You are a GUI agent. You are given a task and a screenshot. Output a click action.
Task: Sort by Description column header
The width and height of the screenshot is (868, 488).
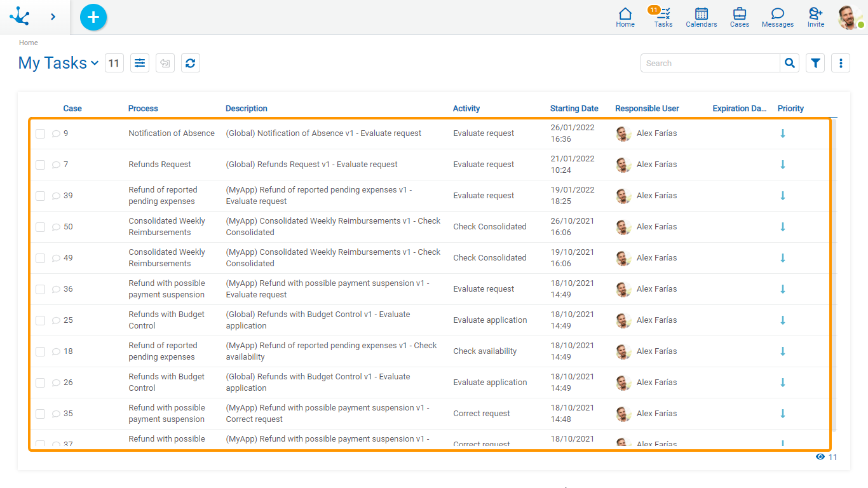(x=247, y=109)
